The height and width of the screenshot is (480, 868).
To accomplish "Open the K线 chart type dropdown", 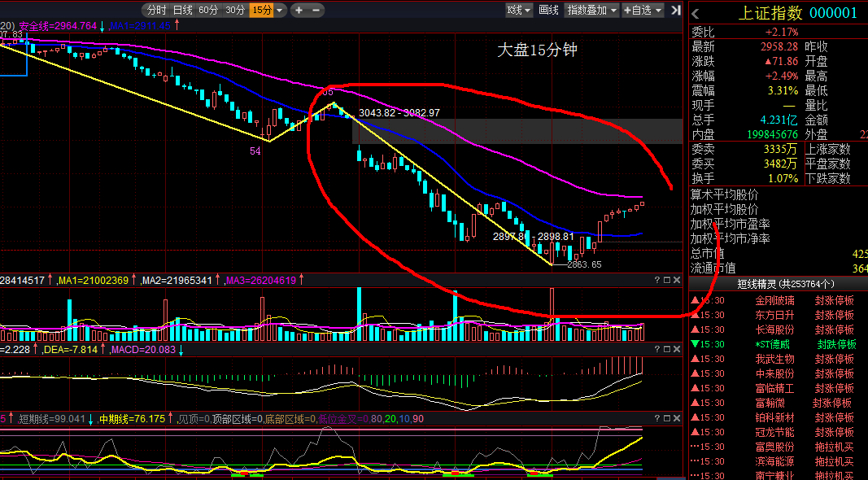I will click(519, 10).
